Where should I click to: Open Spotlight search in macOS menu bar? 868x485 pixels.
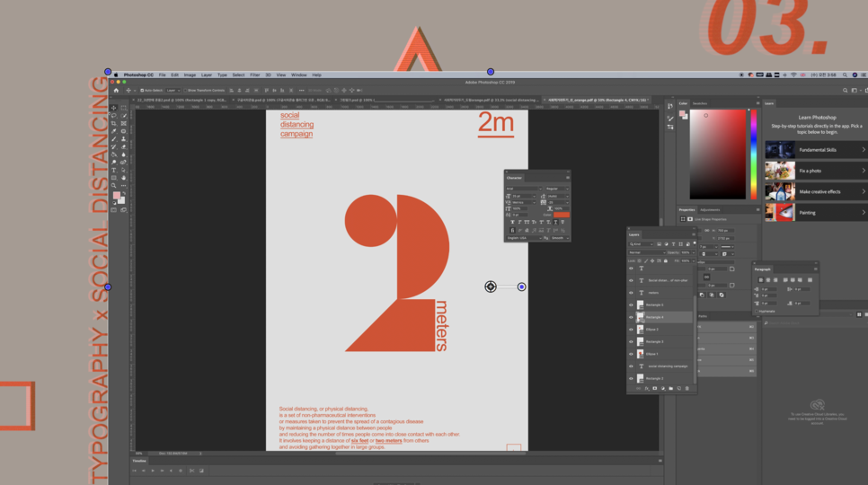coord(845,75)
